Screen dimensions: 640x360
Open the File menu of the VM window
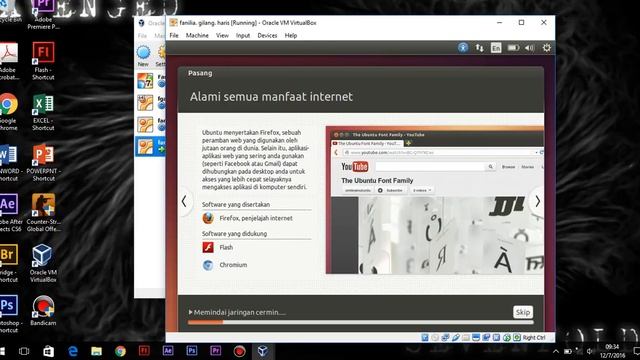[x=174, y=36]
